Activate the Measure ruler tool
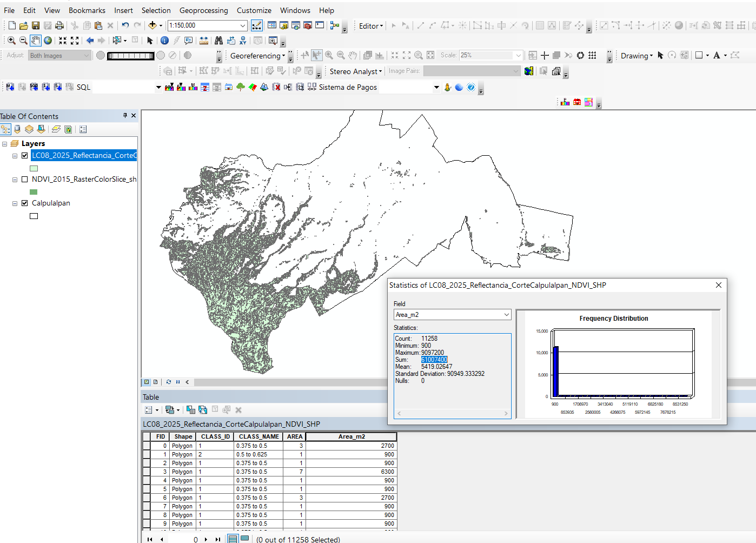The height and width of the screenshot is (543, 756). (204, 41)
